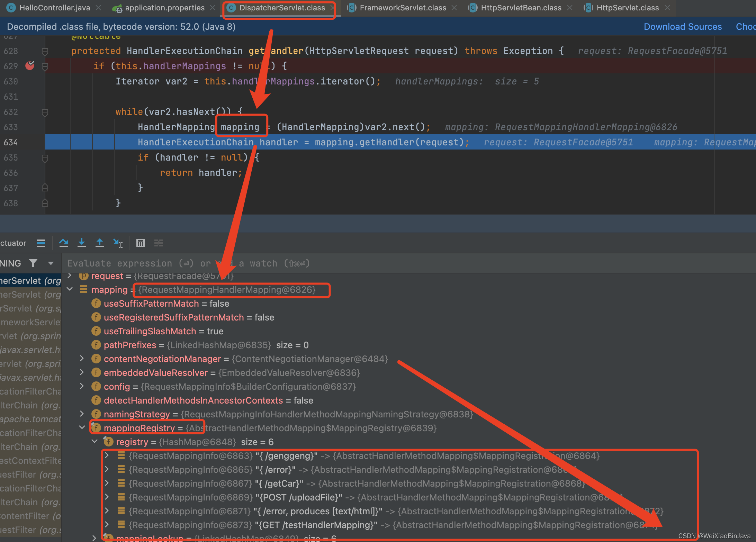
Task: Click the Step Into debugger icon
Action: [x=82, y=243]
